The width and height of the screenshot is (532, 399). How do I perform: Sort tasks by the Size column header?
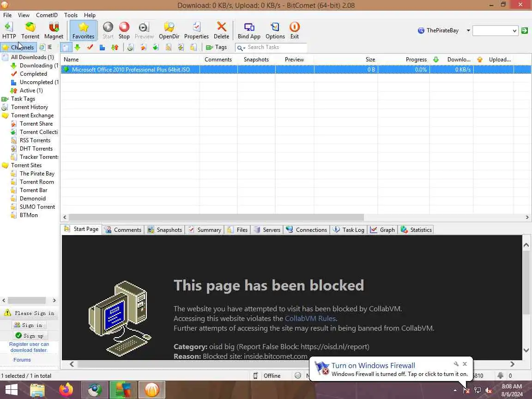346,60
